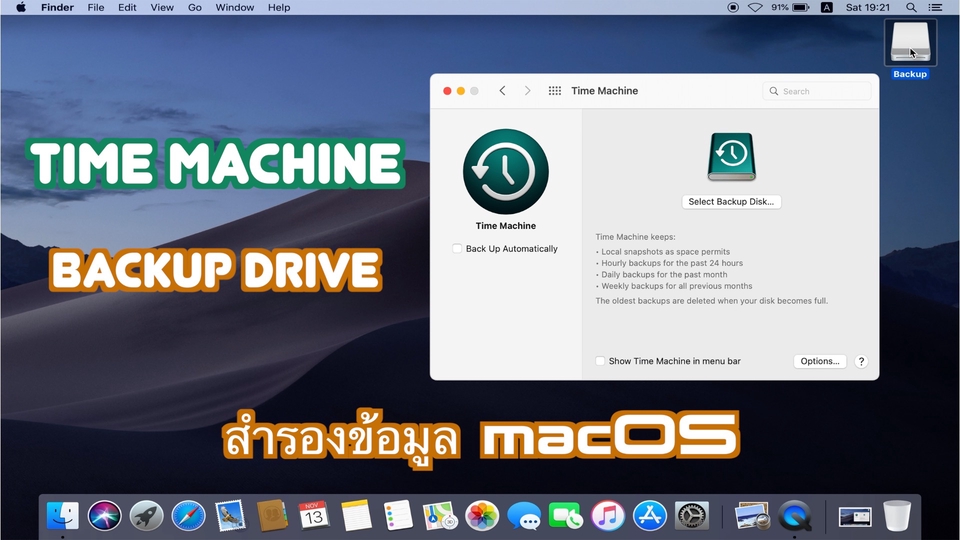Open the Apple menu
Screen dimensions: 960x540
[x=21, y=7]
